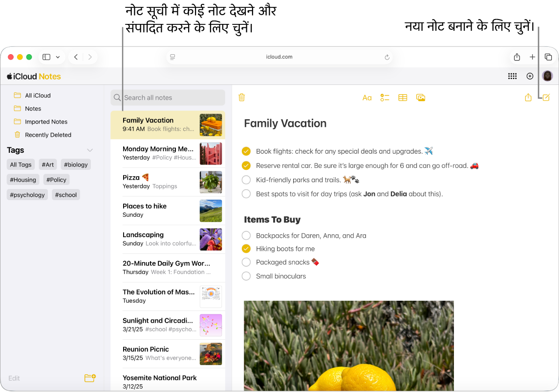This screenshot has height=392, width=559.
Task: Open the iCloud apps grid launcher
Action: (512, 76)
